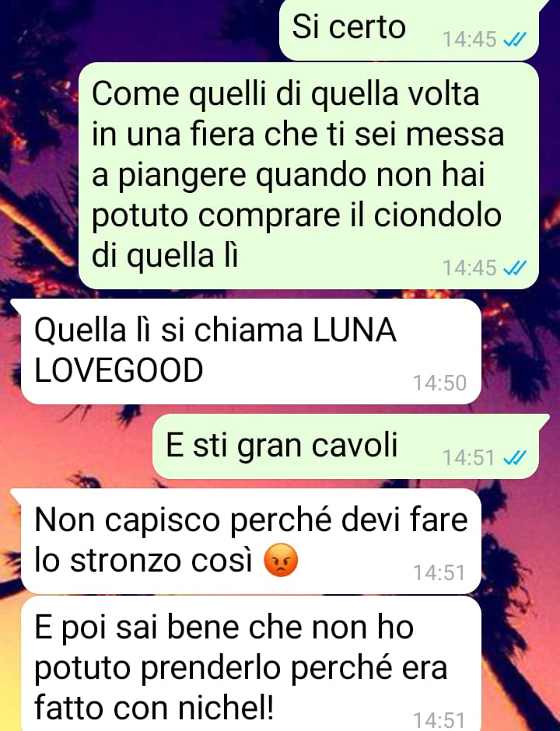This screenshot has width=560, height=731.
Task: Click double checkmarks on 'E sti gran cavoli'
Action: pos(515,458)
